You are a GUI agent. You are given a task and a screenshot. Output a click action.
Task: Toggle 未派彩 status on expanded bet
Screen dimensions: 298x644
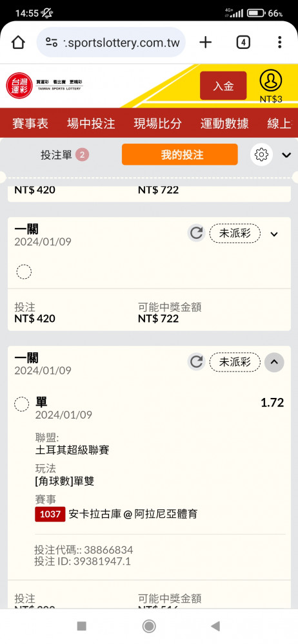[235, 362]
